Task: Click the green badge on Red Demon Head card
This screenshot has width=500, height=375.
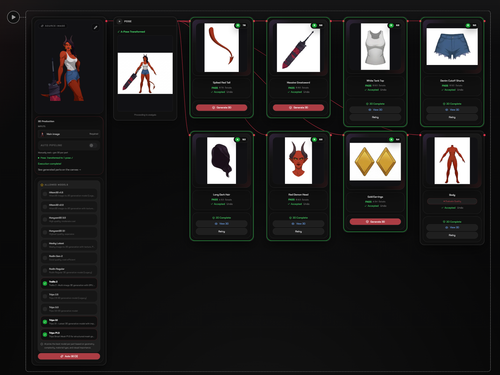Action: tap(314, 139)
